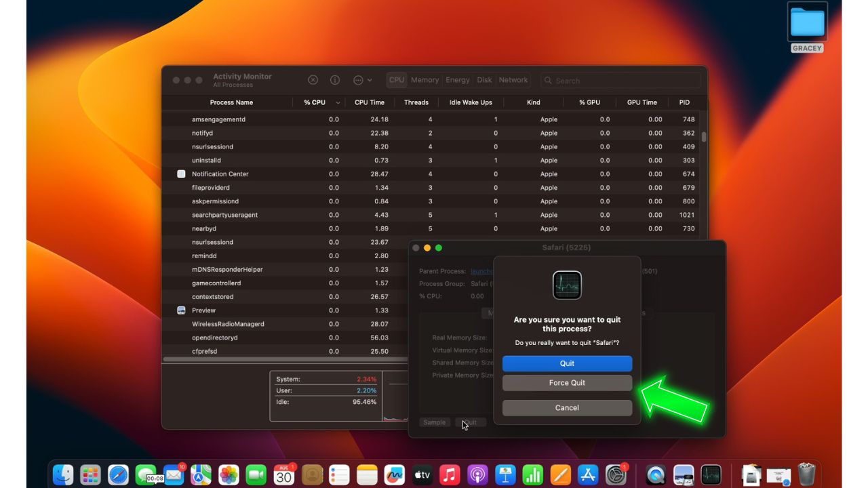
Task: Click the Sample button in Safari window
Action: (435, 422)
